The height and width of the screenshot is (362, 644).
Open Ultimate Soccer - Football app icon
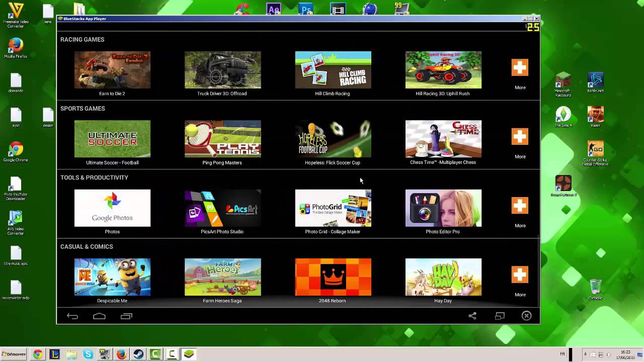[112, 139]
